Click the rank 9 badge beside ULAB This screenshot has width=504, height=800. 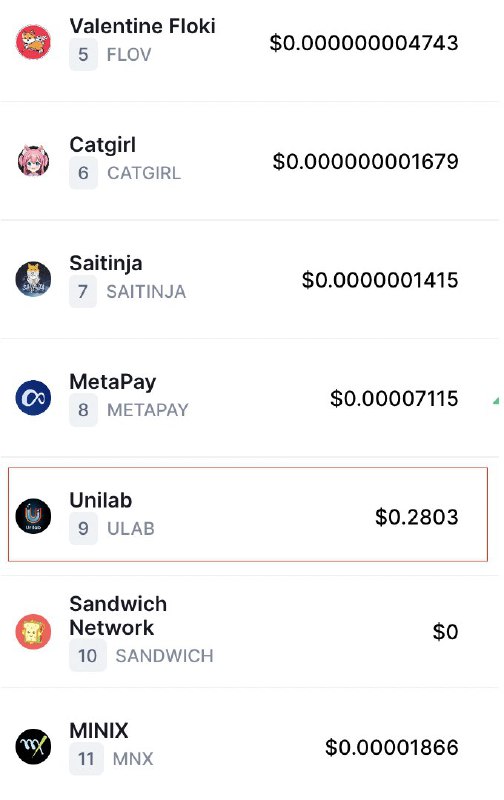(83, 529)
